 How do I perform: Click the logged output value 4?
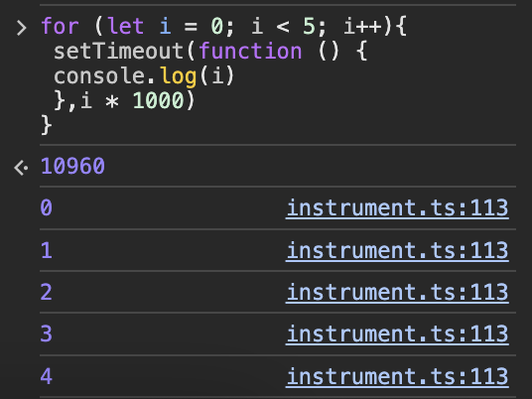[x=46, y=376]
